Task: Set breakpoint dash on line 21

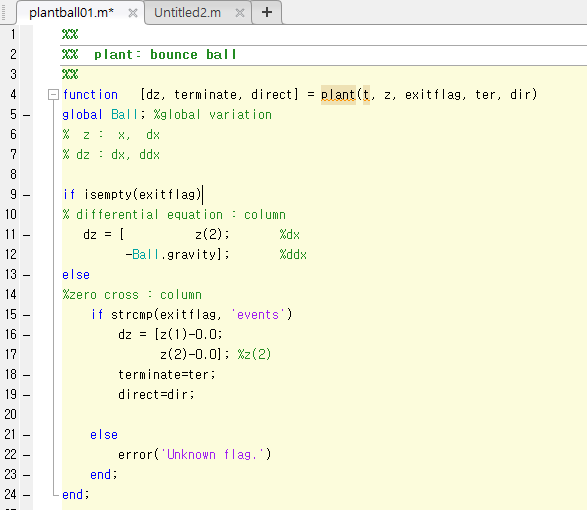Action: [26, 435]
